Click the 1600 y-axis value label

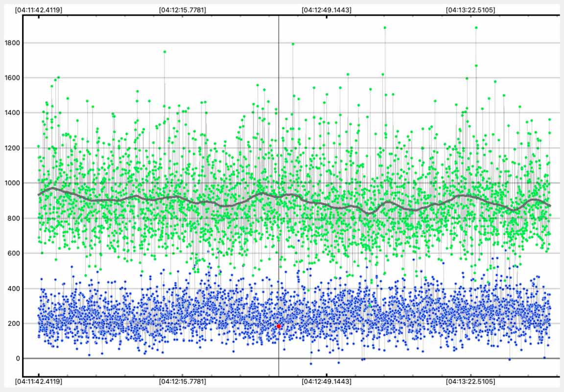click(x=11, y=78)
